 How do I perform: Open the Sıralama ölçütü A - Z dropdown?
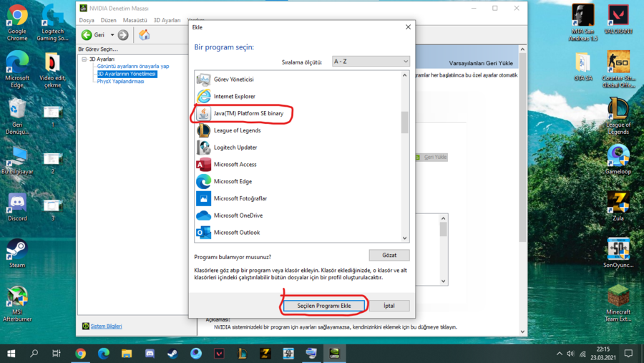(x=371, y=62)
